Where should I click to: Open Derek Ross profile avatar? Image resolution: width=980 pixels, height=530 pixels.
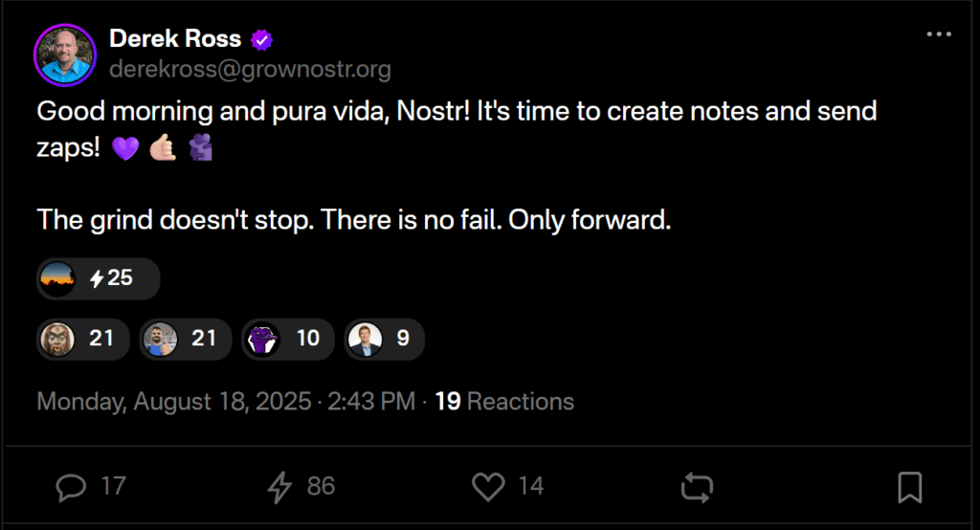tap(63, 53)
